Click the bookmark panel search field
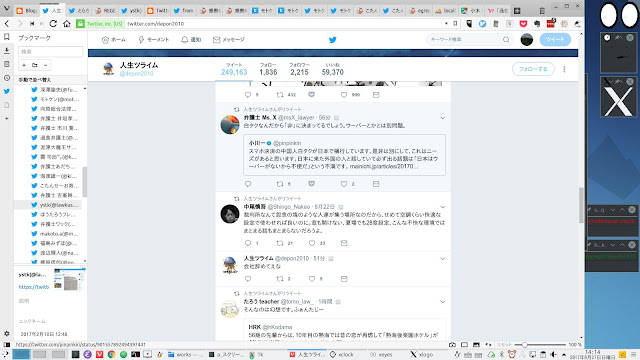Screen dimensions: 640x360 50,51
